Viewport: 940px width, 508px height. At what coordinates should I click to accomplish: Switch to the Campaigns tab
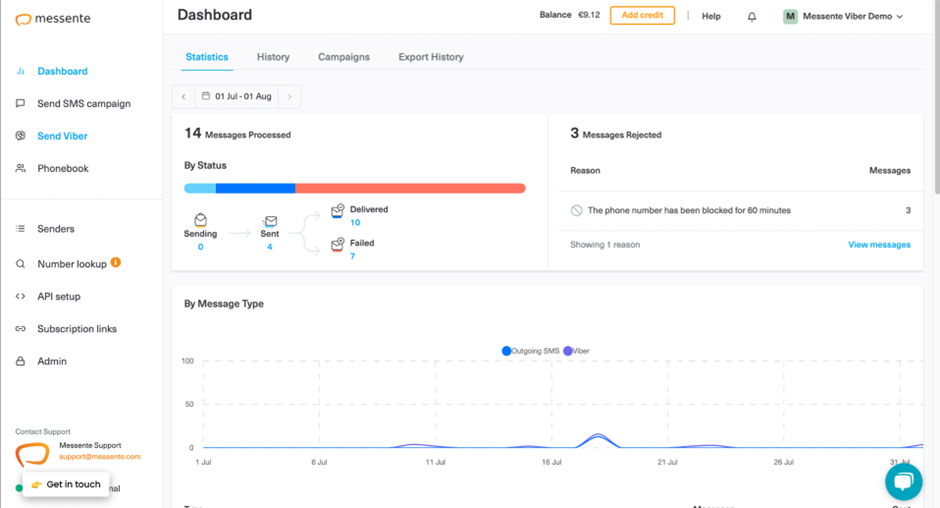pos(344,57)
